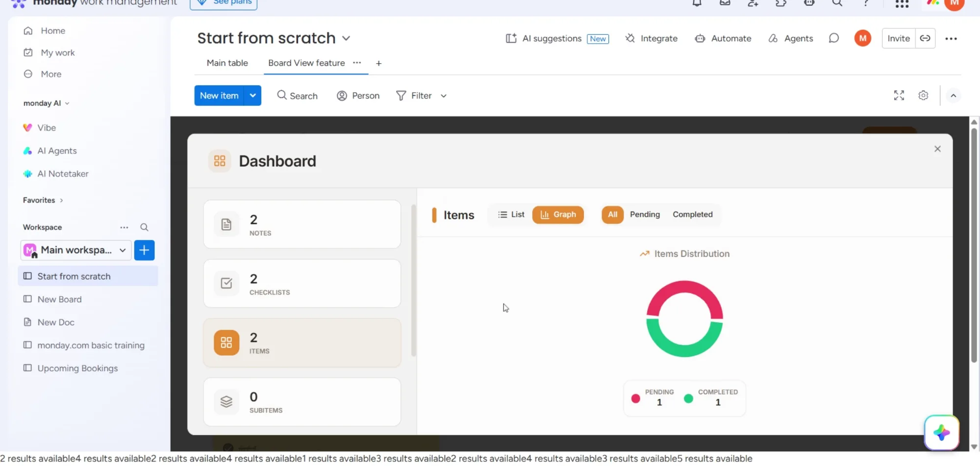Expand the monday AI section
The image size is (980, 466).
pos(47,103)
